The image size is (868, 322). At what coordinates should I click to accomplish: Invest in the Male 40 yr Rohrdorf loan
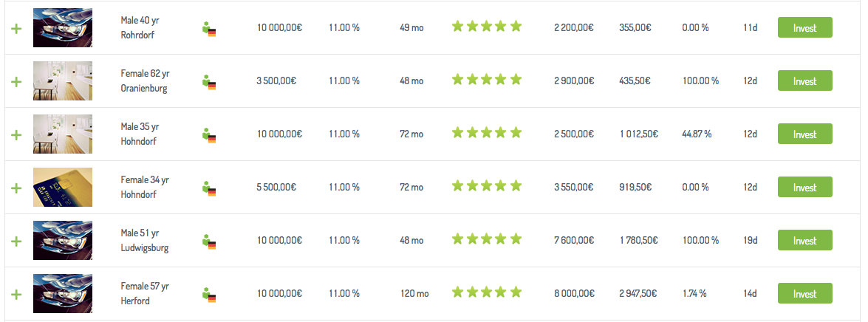pyautogui.click(x=804, y=28)
